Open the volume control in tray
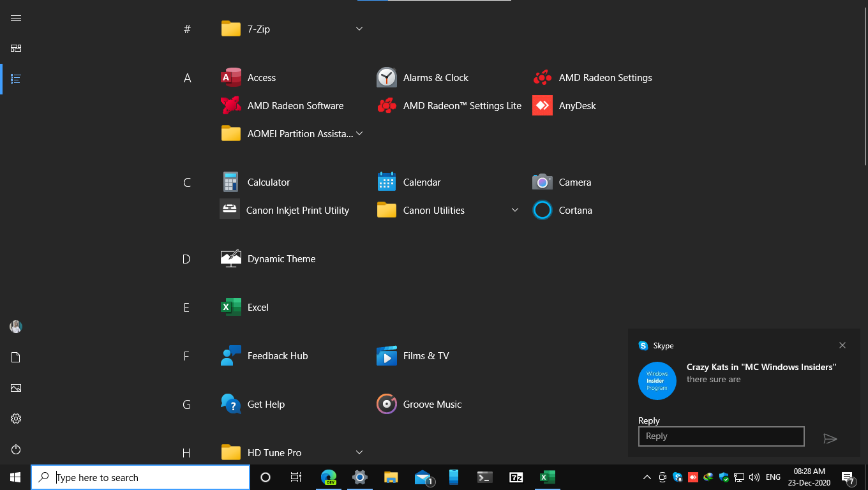 coord(754,477)
